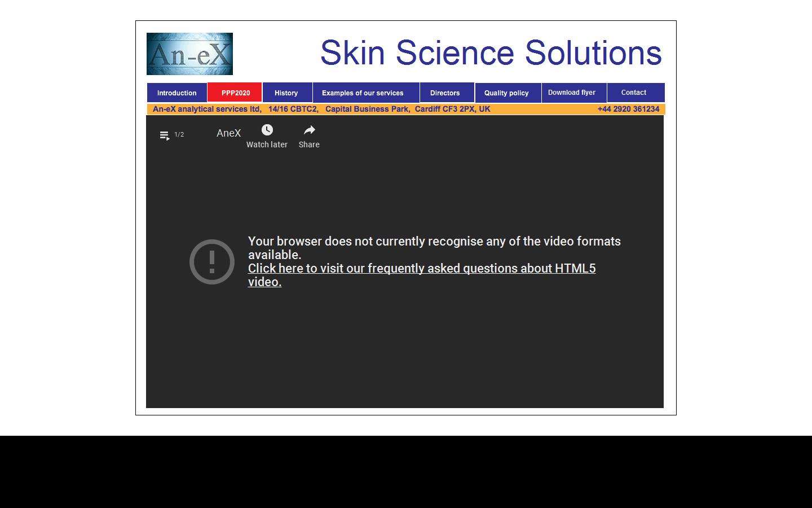The width and height of the screenshot is (812, 508).
Task: Click the AneX video title
Action: [228, 133]
